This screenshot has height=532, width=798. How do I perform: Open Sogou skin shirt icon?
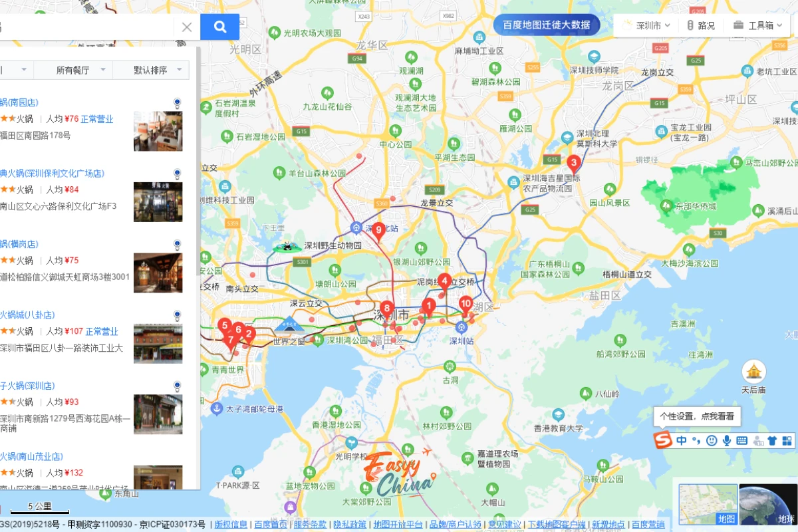click(x=772, y=441)
